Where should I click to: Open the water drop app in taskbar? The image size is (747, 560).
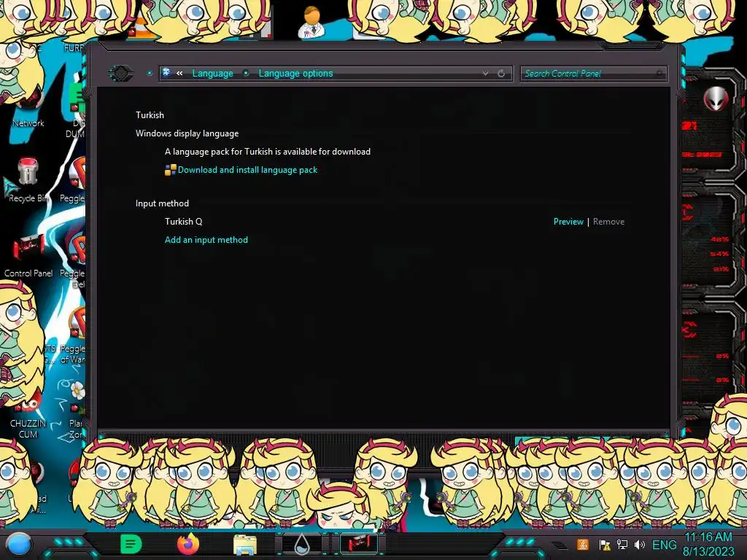pos(302,544)
